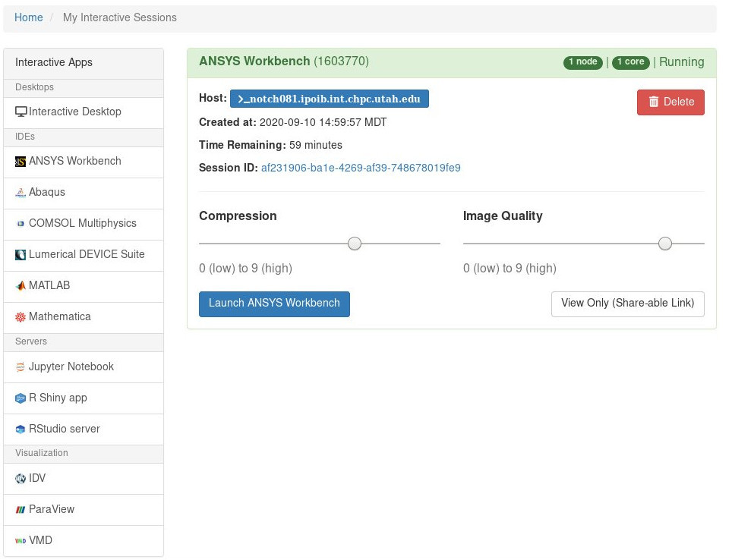Open the Session ID link
The width and height of the screenshot is (732, 560).
pyautogui.click(x=361, y=168)
